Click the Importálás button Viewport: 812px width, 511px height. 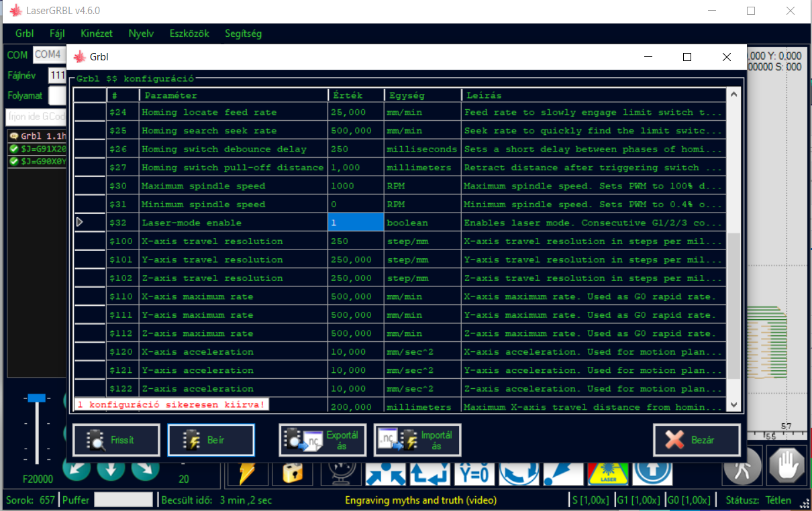click(417, 441)
